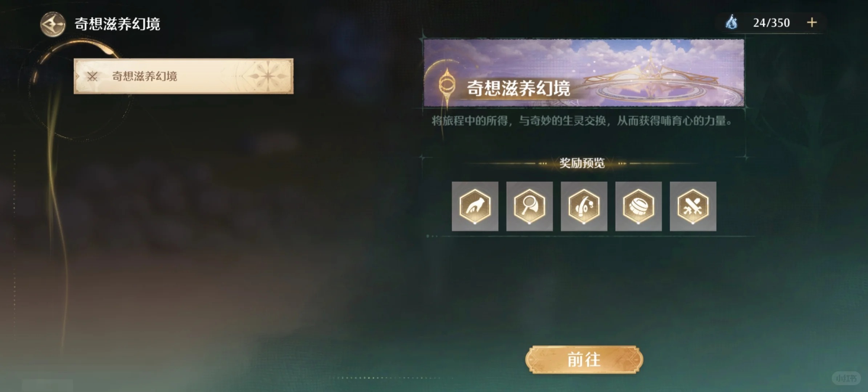Click crossed swords icon in realm list entry
This screenshot has height=392, width=868.
pos(92,76)
